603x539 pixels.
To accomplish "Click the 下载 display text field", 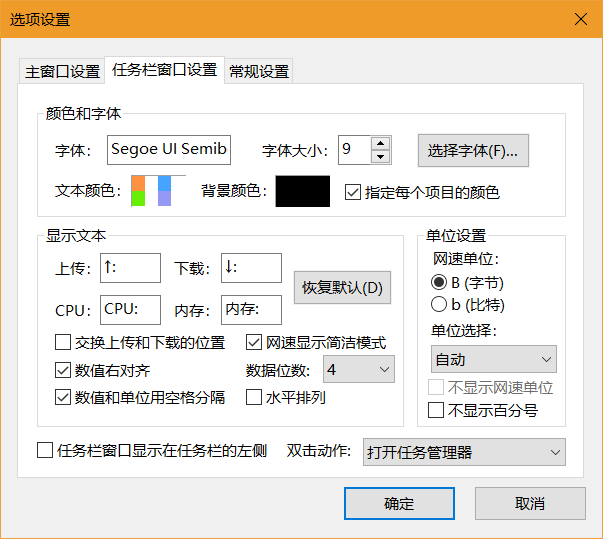I will click(x=251, y=268).
